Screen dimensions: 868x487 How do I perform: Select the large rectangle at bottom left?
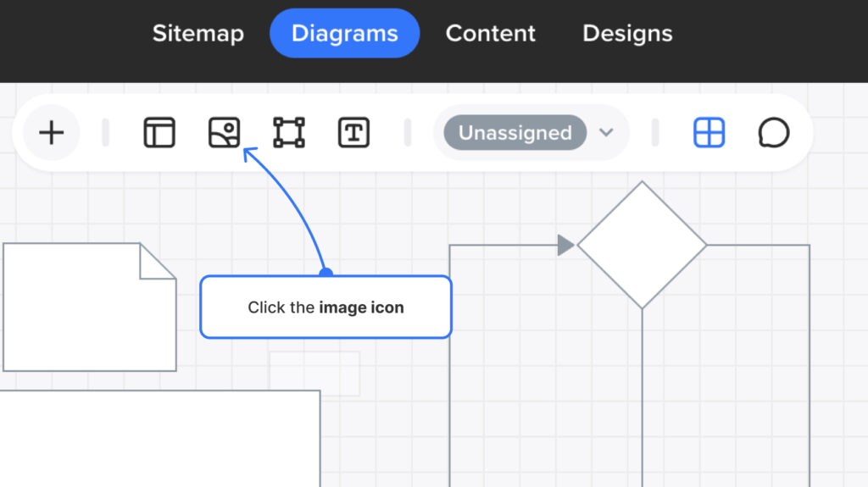point(160,439)
